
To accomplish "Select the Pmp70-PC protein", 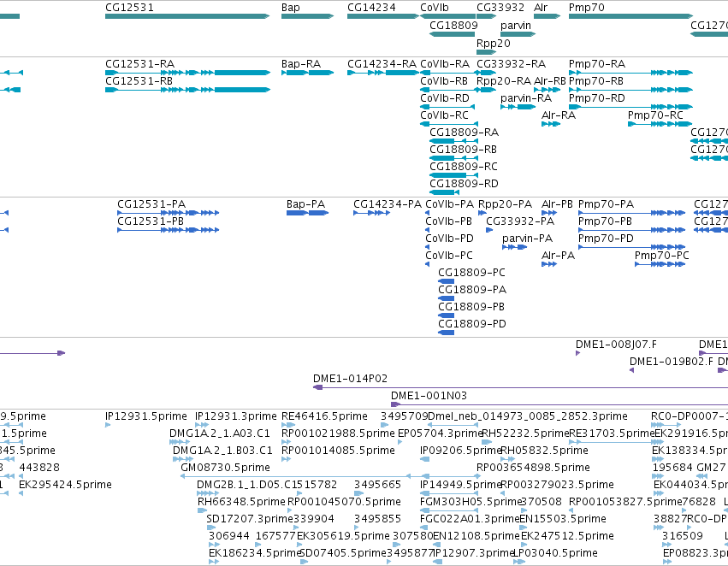I will click(x=660, y=264).
